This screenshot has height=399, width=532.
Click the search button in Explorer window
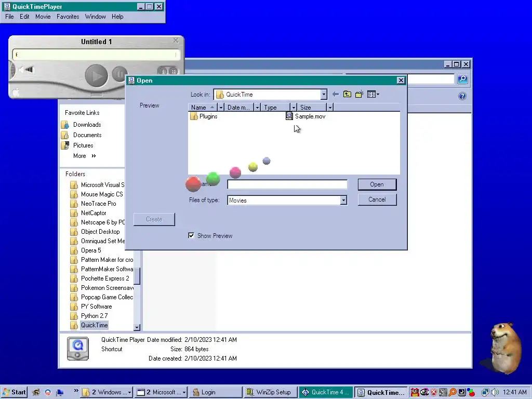pos(462,79)
